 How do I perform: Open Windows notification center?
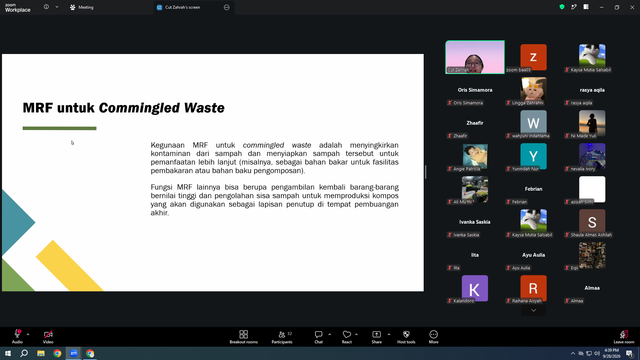(630, 353)
